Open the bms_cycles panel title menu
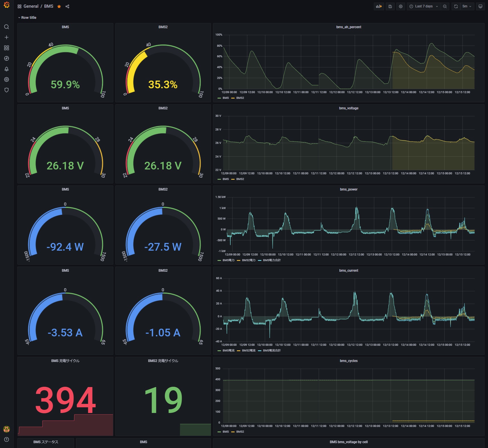 pos(348,361)
